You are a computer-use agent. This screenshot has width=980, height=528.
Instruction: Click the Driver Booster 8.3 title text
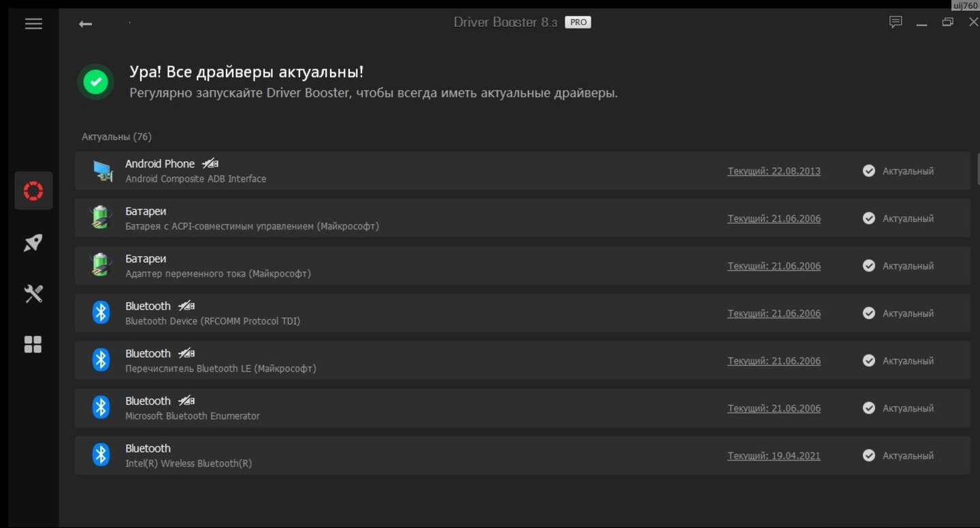[x=506, y=22]
